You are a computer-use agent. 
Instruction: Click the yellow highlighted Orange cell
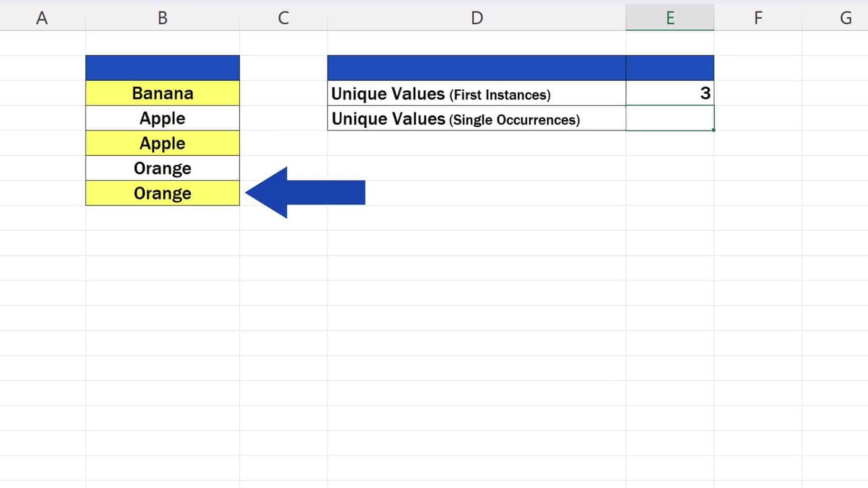click(x=162, y=193)
